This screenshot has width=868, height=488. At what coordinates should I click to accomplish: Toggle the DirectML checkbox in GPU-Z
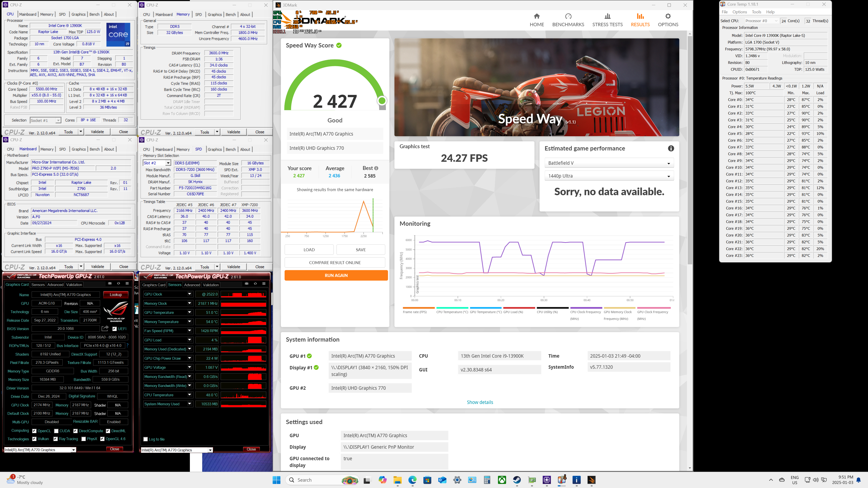tap(108, 431)
